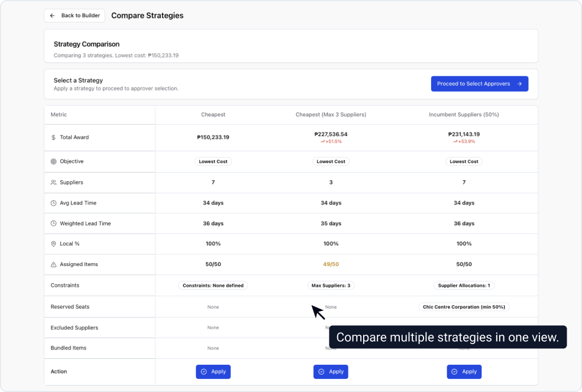Select the clock icon beside Weighted Lead Time
Image resolution: width=582 pixels, height=392 pixels.
[53, 223]
